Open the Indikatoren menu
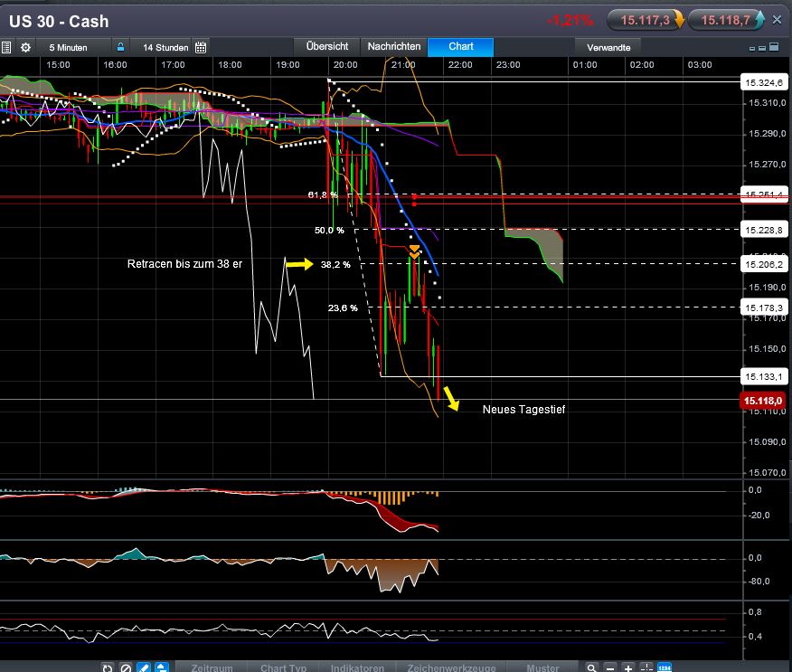792x672 pixels. 357,667
